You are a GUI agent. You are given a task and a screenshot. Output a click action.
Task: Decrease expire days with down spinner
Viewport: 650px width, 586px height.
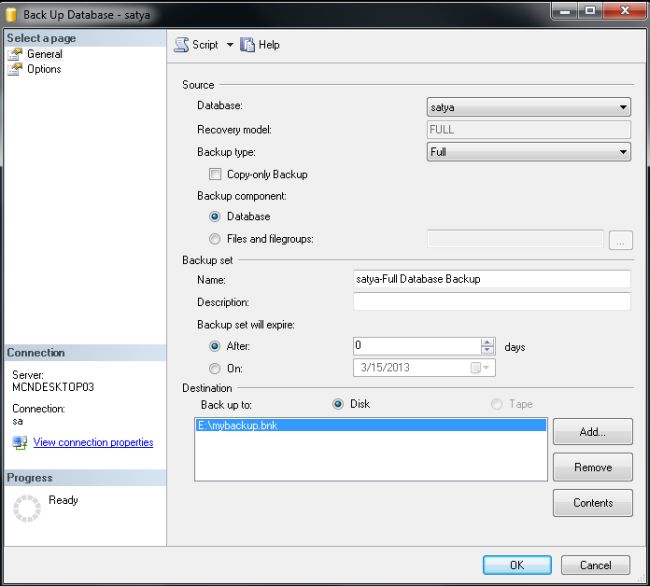tap(488, 350)
